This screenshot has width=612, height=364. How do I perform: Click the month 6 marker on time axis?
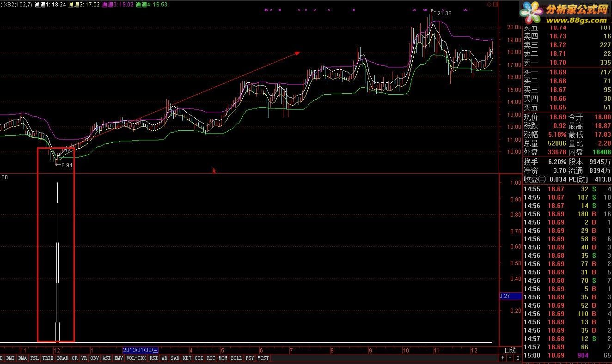point(261,350)
